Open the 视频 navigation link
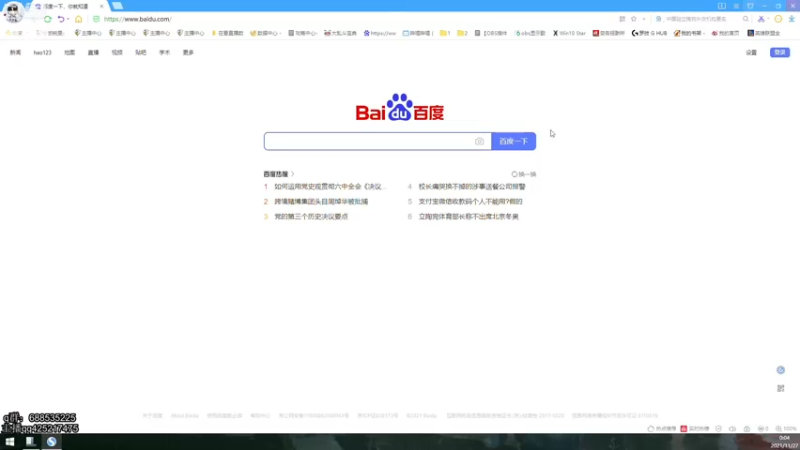800x450 pixels. point(117,53)
